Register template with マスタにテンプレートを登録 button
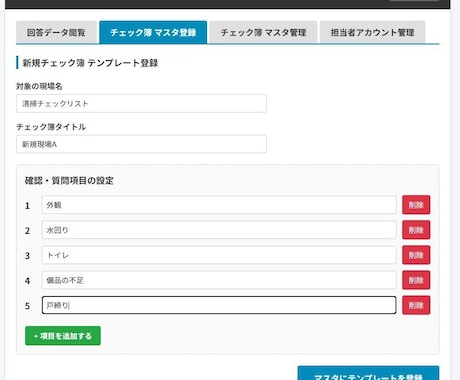 [x=368, y=374]
